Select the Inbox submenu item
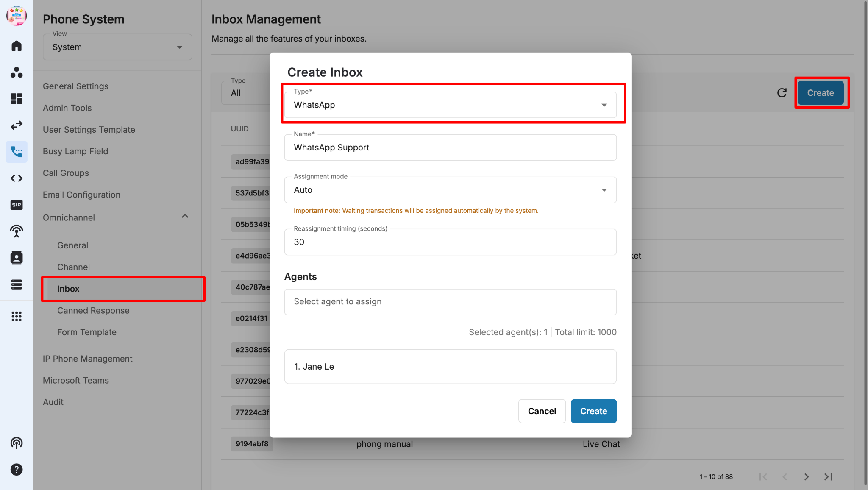This screenshot has height=490, width=868. coord(123,289)
